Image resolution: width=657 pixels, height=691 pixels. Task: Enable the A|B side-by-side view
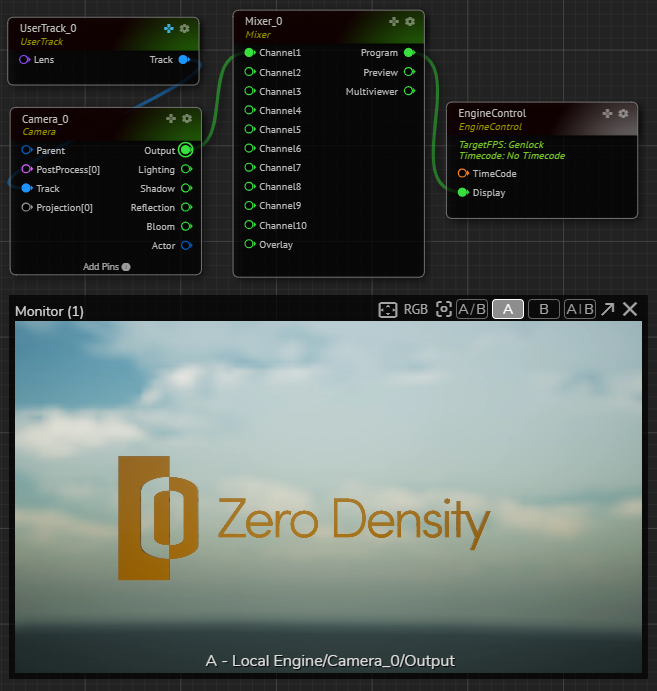coord(580,310)
